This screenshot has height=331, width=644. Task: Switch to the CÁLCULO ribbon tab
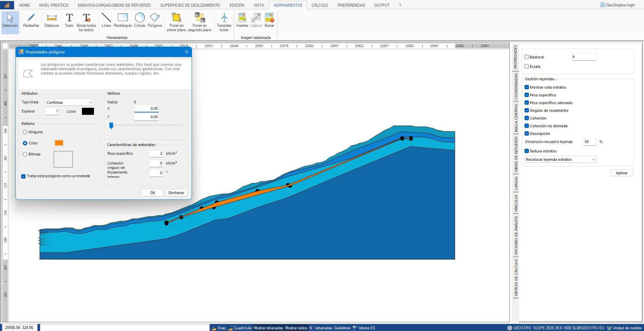[x=319, y=5]
